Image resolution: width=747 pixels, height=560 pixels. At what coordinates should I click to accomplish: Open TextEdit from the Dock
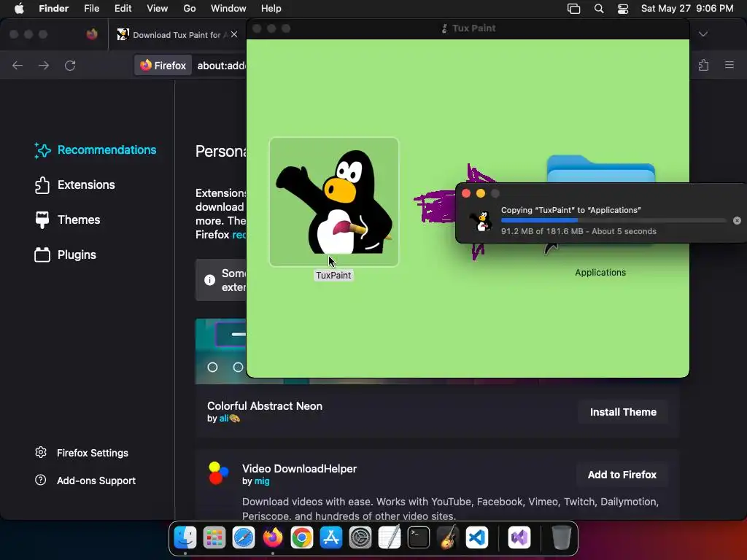pyautogui.click(x=390, y=537)
